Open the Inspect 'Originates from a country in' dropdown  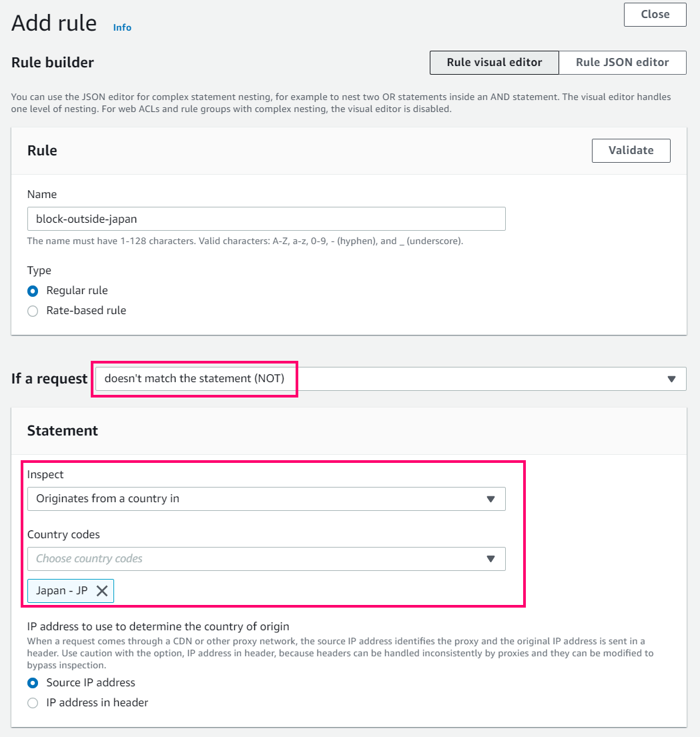coord(266,499)
